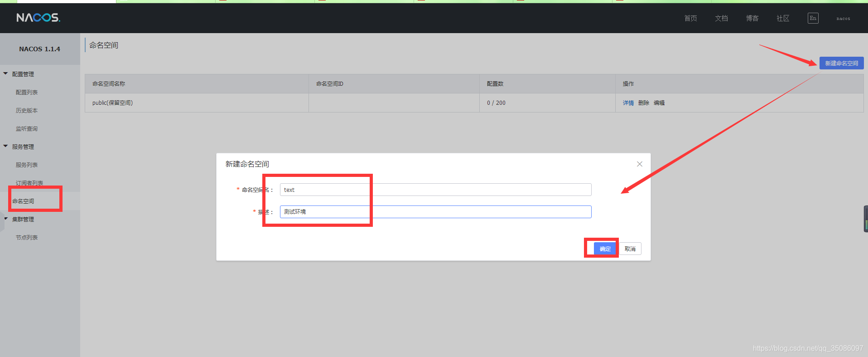Open 节点列表 in the sidebar
This screenshot has height=357, width=868.
click(x=27, y=237)
